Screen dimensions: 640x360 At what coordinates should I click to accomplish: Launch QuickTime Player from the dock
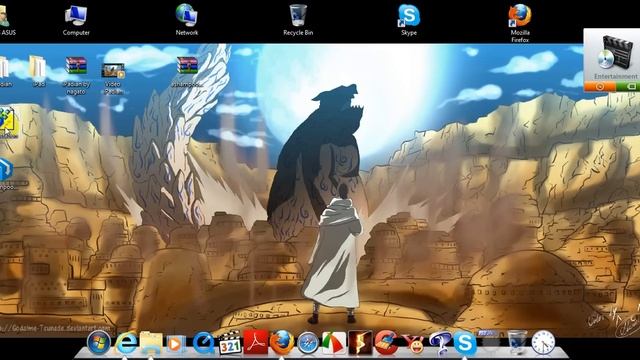(x=203, y=343)
